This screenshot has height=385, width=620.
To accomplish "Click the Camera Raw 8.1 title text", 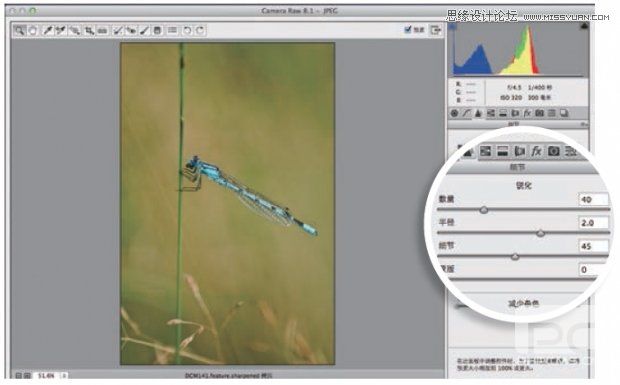I will coord(299,11).
